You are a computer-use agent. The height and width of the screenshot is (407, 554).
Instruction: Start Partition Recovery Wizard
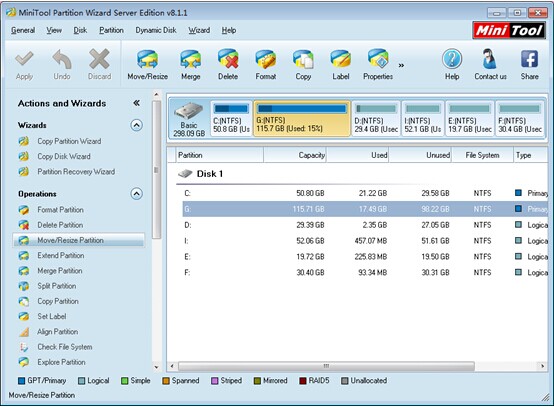[x=76, y=172]
